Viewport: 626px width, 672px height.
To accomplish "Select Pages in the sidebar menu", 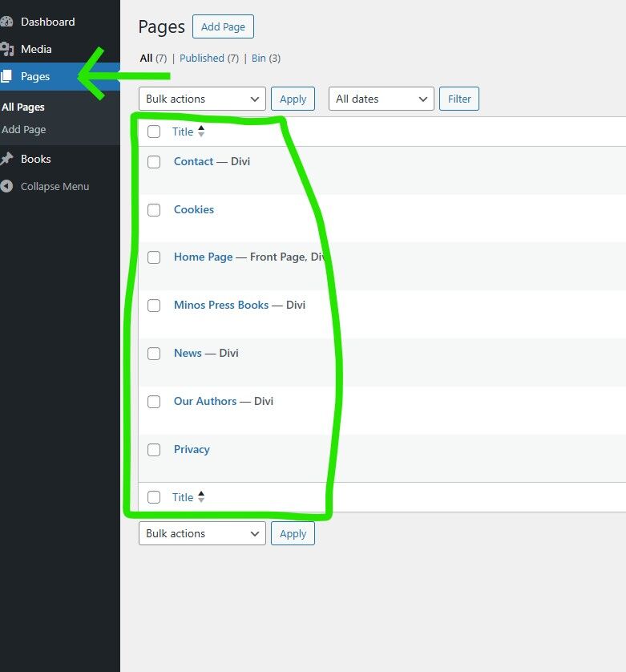I will [35, 76].
